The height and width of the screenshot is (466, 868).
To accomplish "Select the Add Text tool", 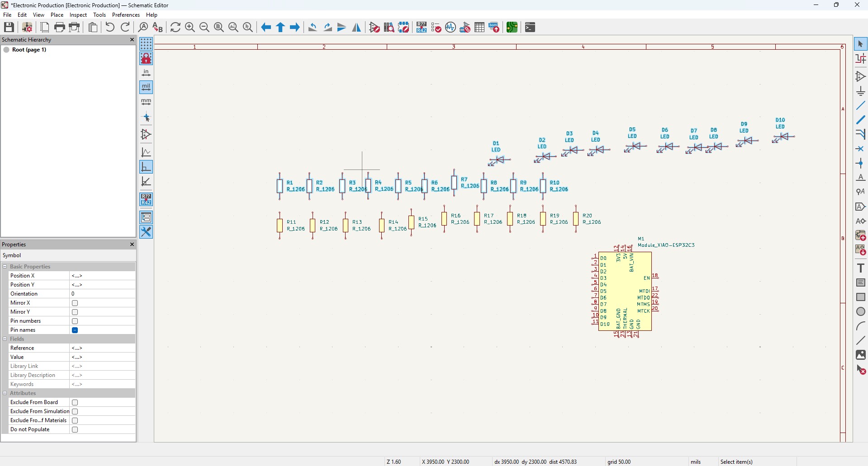I will [861, 268].
